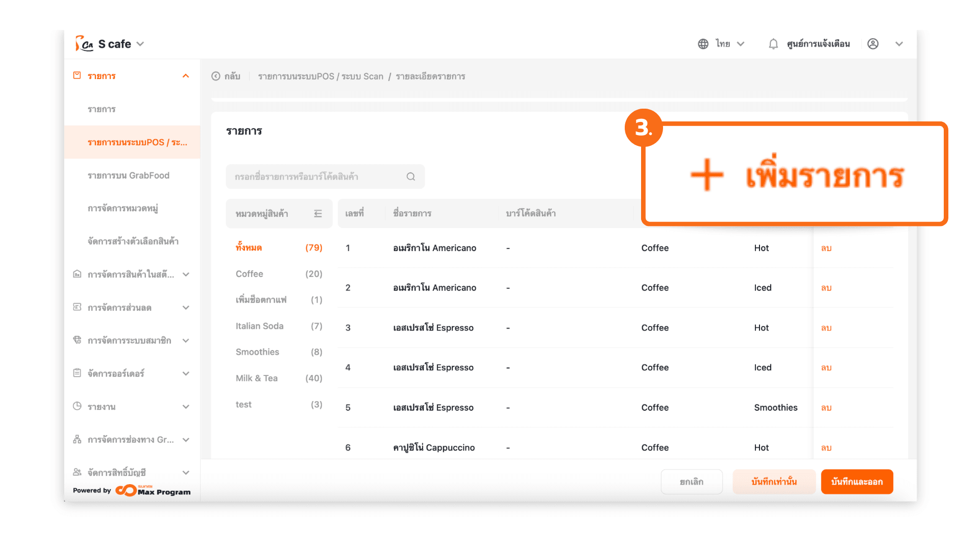Click ลบ link for Cappuccino row
980x551 pixels.
(x=826, y=448)
